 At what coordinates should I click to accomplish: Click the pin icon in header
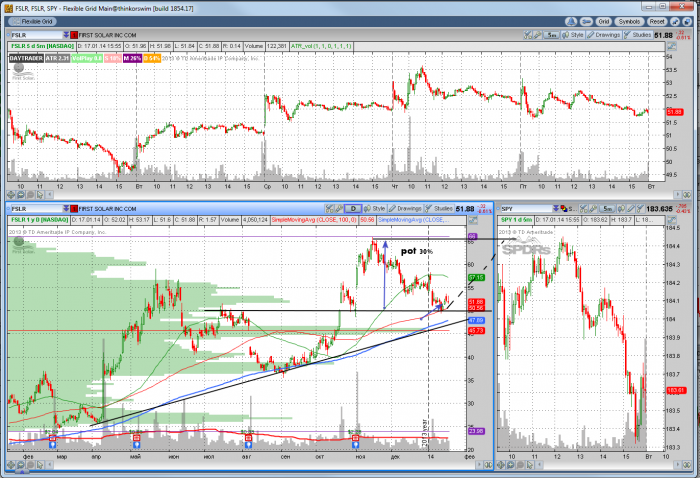(x=675, y=21)
